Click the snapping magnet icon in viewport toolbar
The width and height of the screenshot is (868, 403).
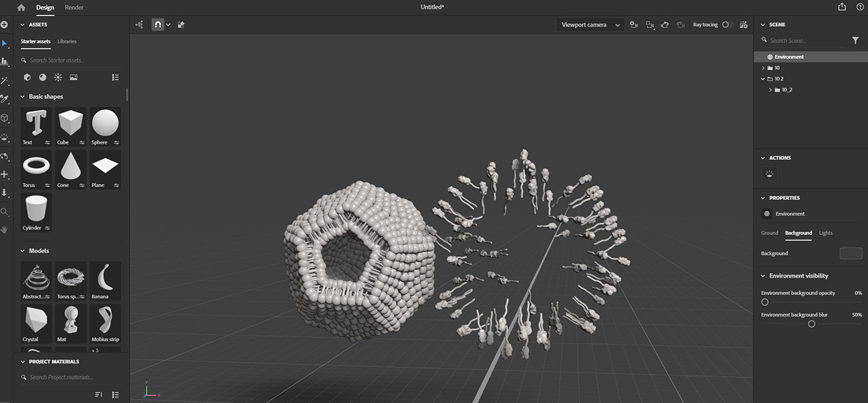click(158, 25)
